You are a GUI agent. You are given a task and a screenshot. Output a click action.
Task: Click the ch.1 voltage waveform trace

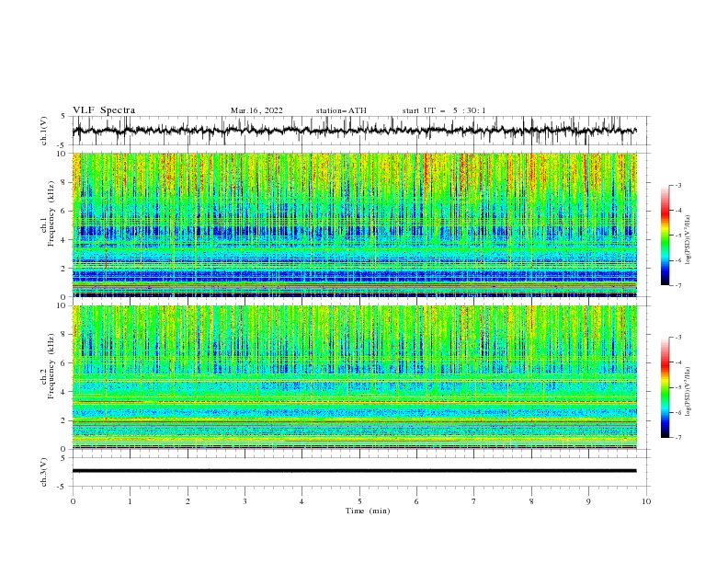354,131
